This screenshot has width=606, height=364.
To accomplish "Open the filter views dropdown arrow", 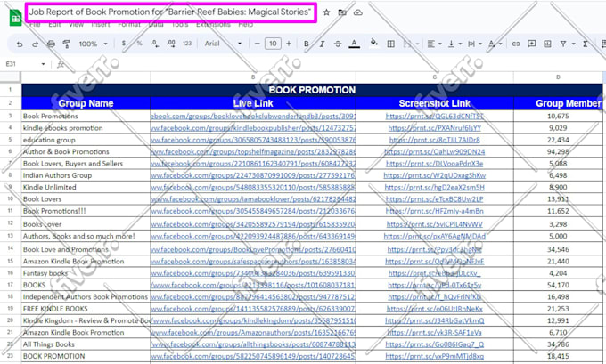I will click(x=574, y=44).
